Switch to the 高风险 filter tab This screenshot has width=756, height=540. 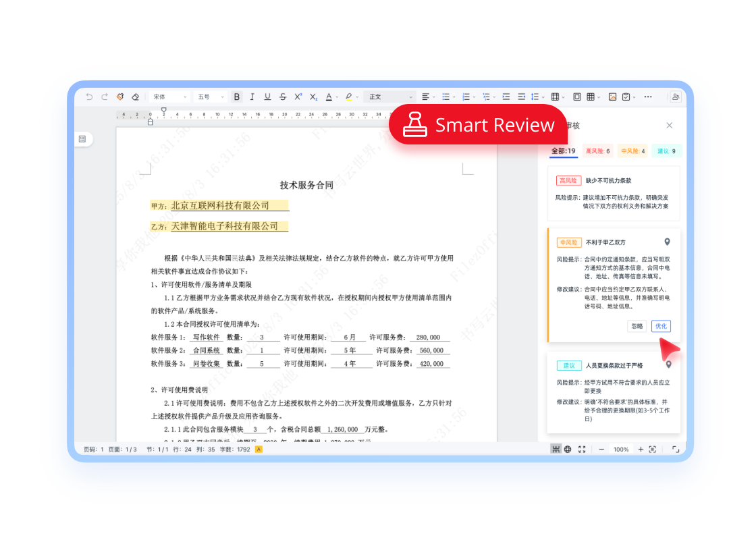pos(597,151)
